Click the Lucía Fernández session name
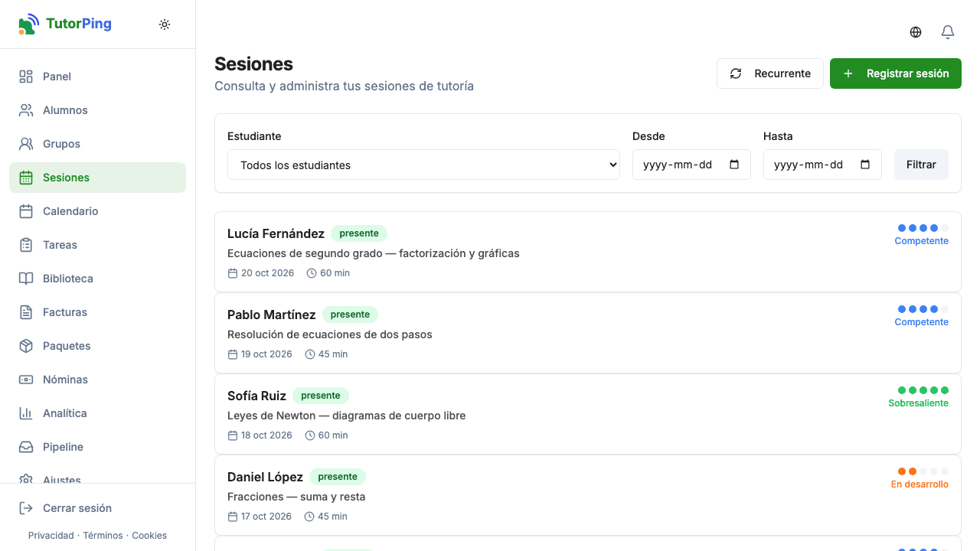 [x=276, y=233]
